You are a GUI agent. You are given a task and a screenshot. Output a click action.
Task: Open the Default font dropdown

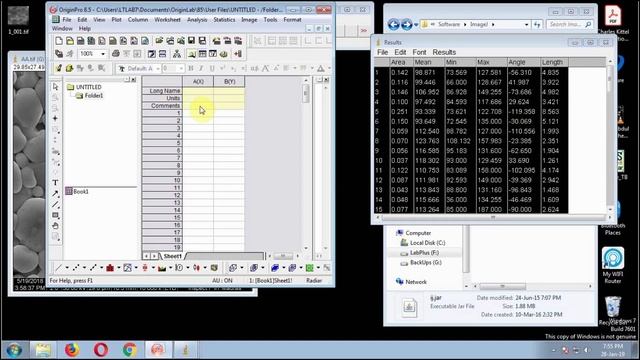[x=158, y=69]
